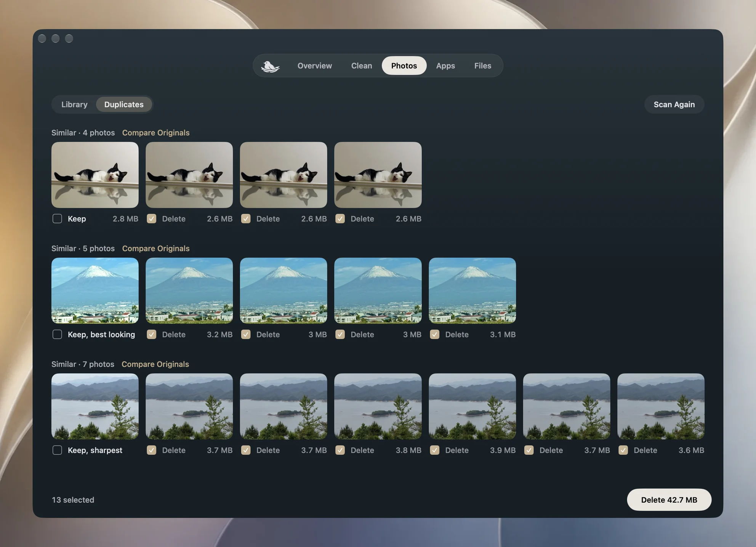This screenshot has height=547, width=756.
Task: Check the Keep checkbox for the 2.8 MB cat photo
Action: click(x=57, y=219)
